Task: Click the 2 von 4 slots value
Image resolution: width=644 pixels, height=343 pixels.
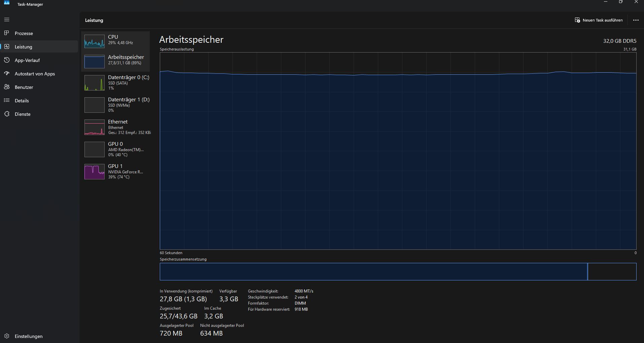Action: point(301,297)
